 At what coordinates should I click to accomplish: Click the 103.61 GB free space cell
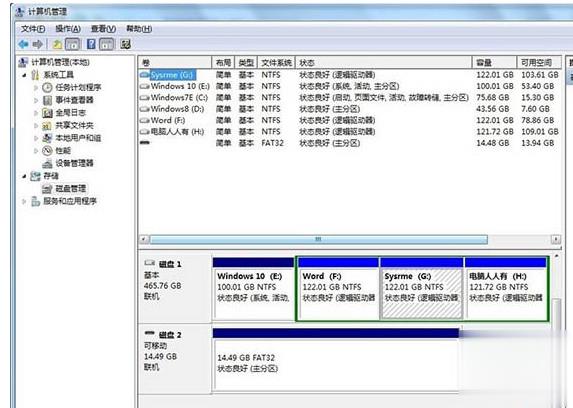click(x=539, y=75)
